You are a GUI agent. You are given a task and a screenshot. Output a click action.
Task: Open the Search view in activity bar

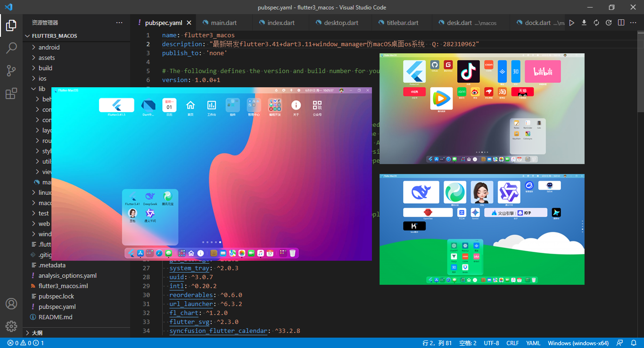(11, 48)
